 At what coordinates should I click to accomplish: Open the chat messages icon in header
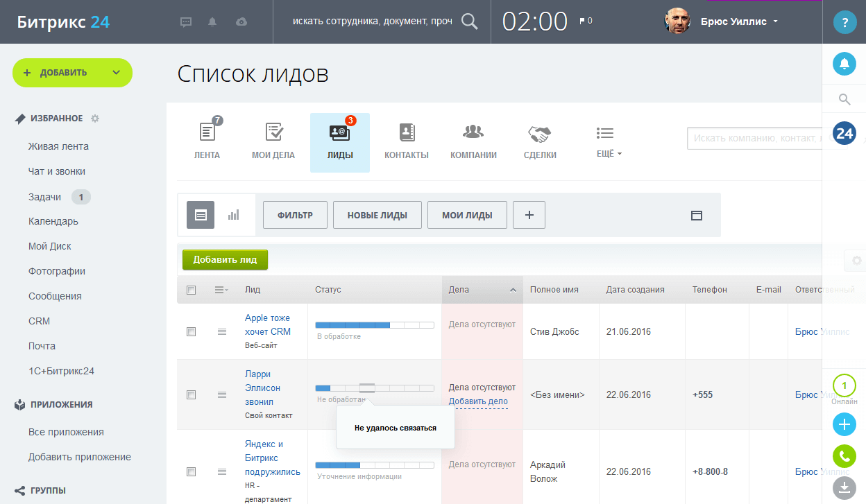click(186, 21)
